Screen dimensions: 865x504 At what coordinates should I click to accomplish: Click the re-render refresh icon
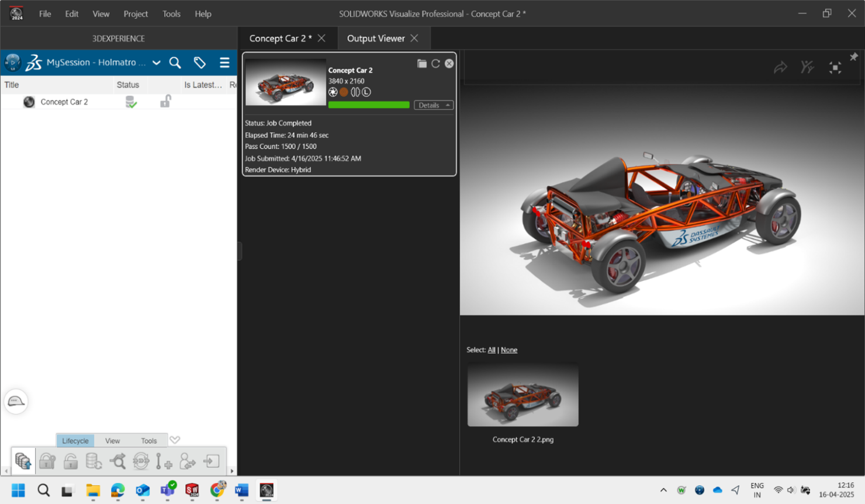(x=435, y=64)
